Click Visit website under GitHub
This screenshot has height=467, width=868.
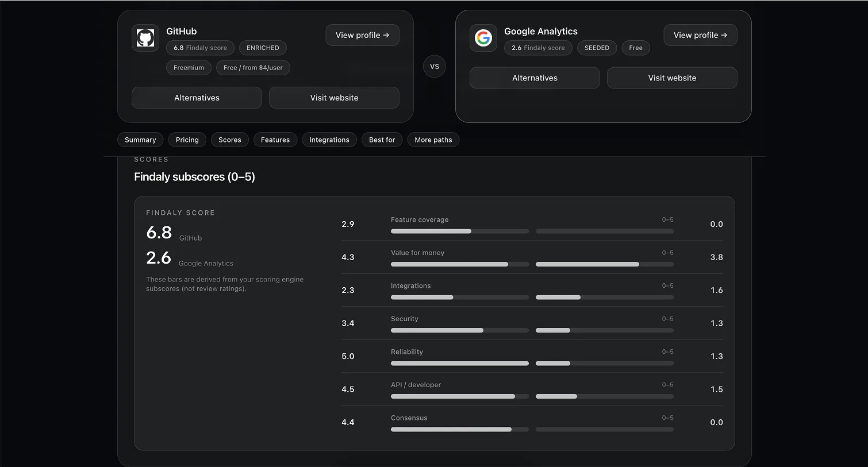tap(334, 98)
